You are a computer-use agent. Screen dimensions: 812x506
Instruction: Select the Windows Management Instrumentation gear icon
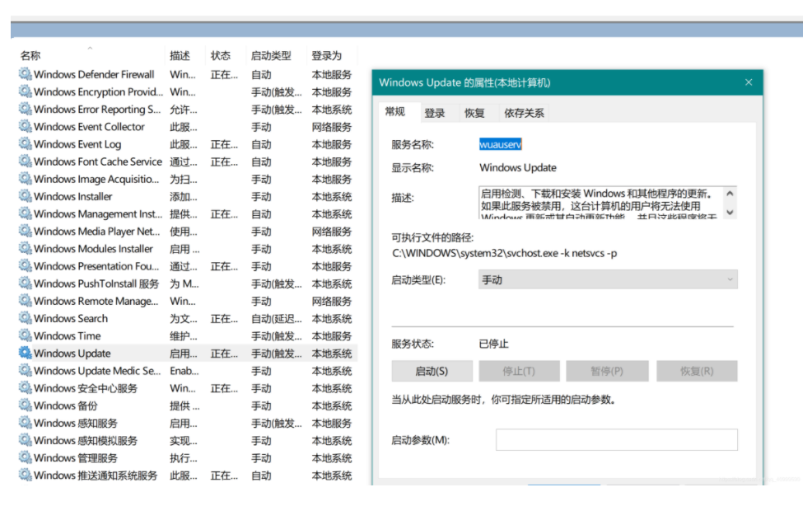pos(25,213)
